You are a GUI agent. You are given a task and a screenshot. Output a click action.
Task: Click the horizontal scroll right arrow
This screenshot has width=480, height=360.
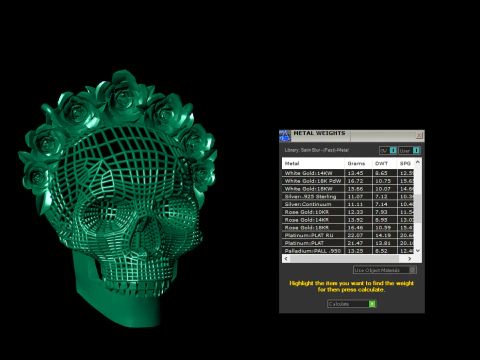pos(410,259)
